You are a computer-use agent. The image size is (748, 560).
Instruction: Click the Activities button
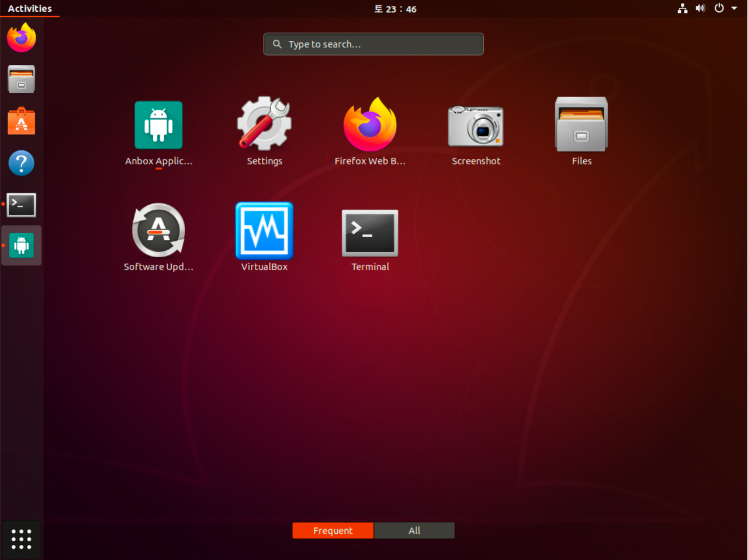click(x=30, y=8)
